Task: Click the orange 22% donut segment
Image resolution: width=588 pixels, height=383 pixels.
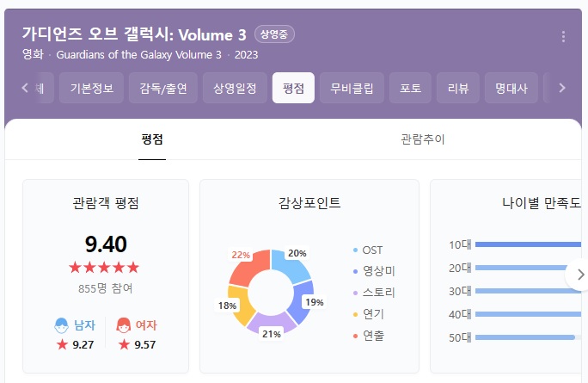Action: tap(250, 269)
